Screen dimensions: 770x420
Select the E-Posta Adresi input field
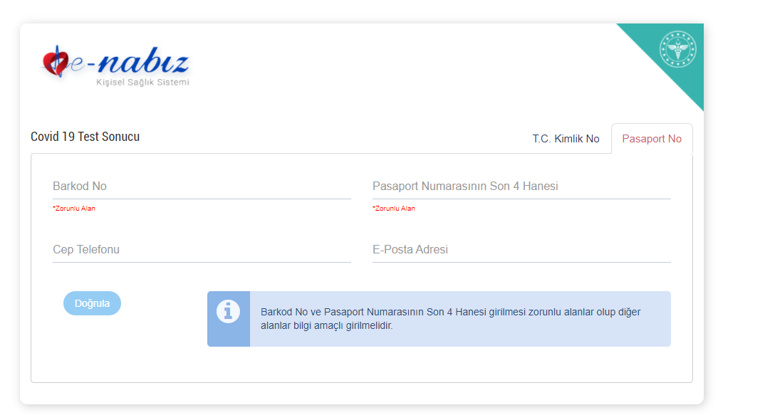(x=520, y=250)
